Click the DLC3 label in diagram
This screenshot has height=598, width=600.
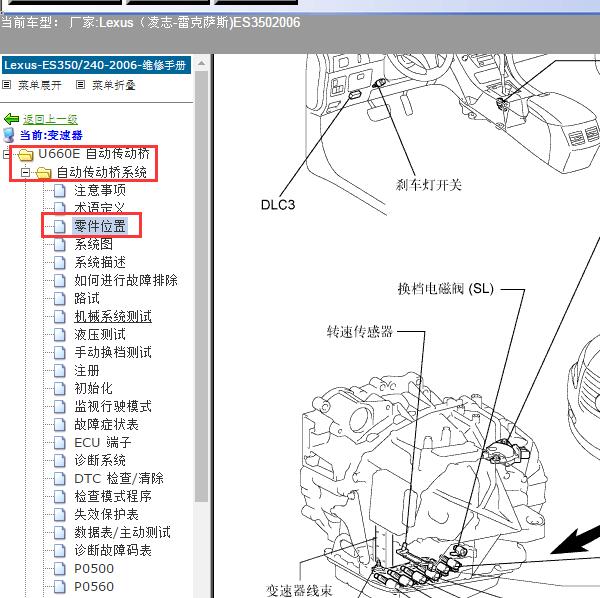click(278, 205)
